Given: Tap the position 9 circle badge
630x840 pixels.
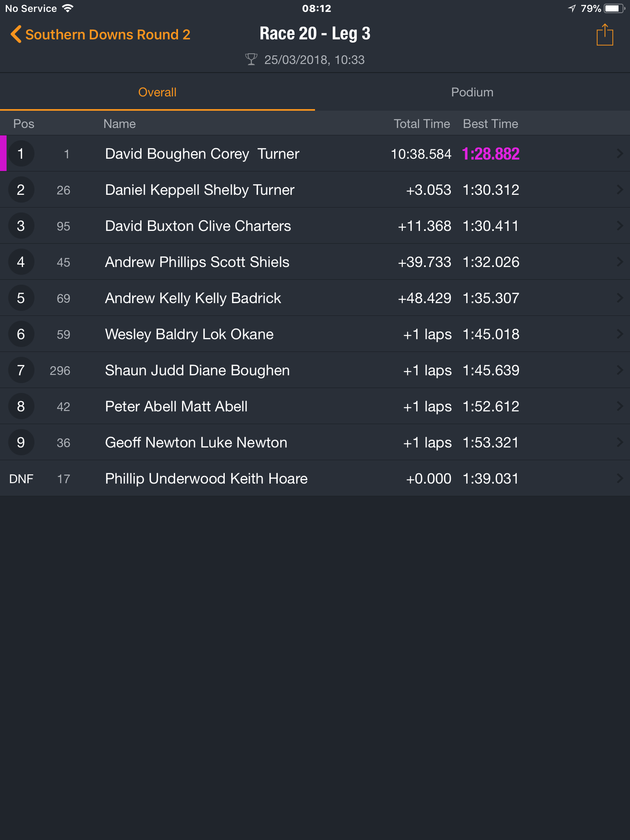Looking at the screenshot, I should click(21, 442).
